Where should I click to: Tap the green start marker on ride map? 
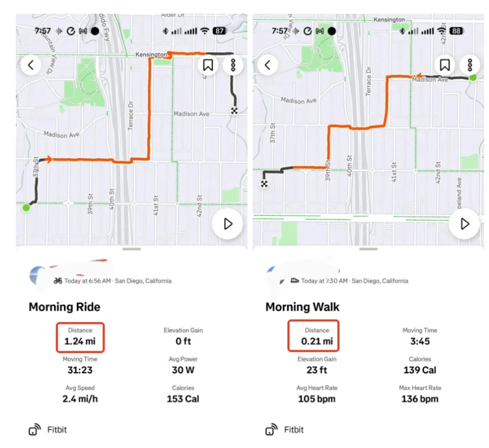click(x=26, y=208)
